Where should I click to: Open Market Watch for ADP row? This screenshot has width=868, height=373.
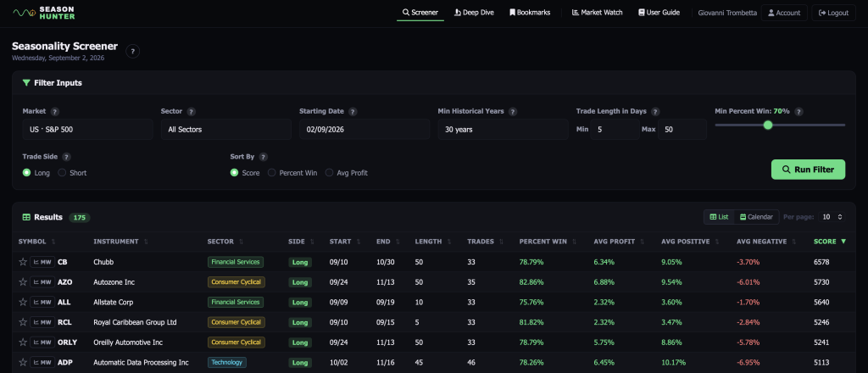point(42,363)
